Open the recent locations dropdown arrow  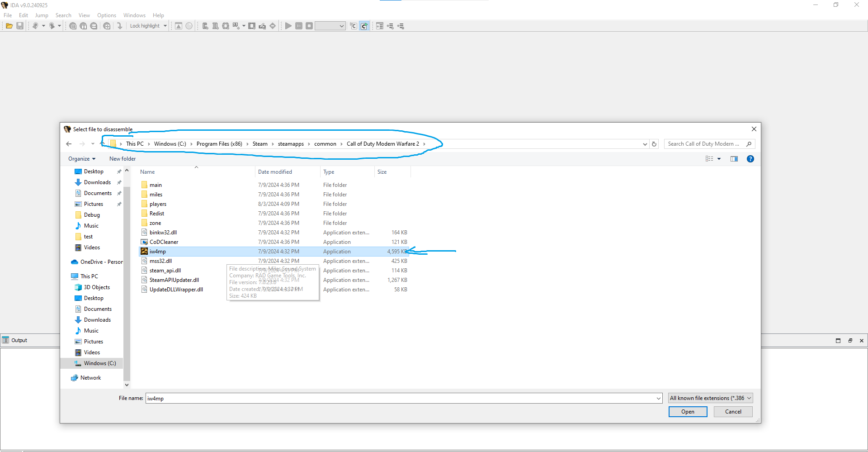point(93,144)
